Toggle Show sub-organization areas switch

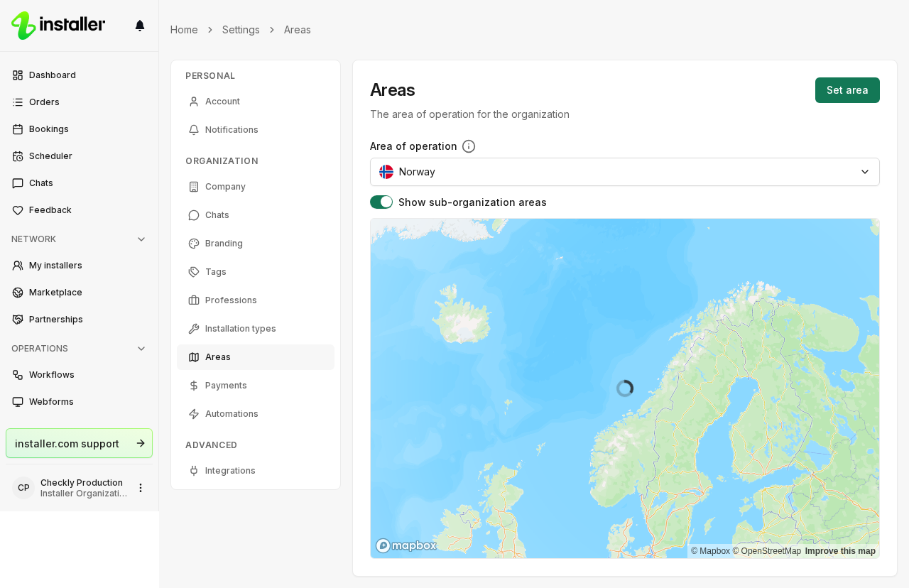pos(381,202)
